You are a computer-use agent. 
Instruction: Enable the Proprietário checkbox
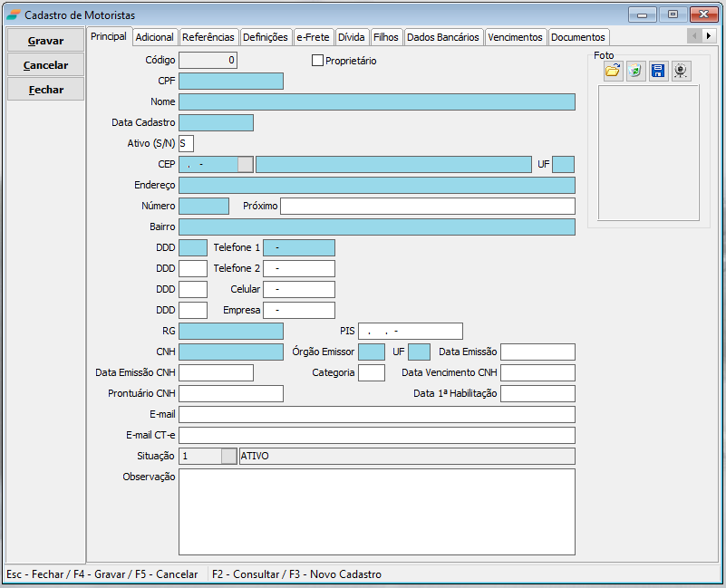coord(317,61)
